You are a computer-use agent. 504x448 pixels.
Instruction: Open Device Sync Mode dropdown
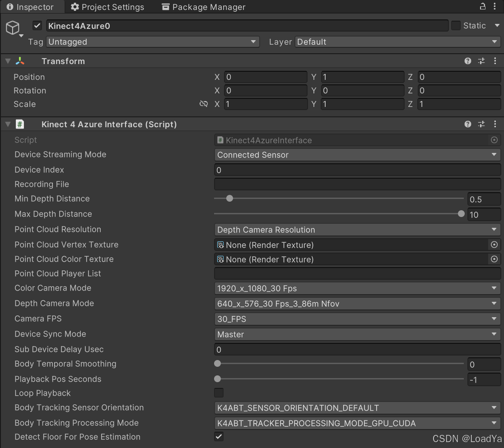pos(357,334)
